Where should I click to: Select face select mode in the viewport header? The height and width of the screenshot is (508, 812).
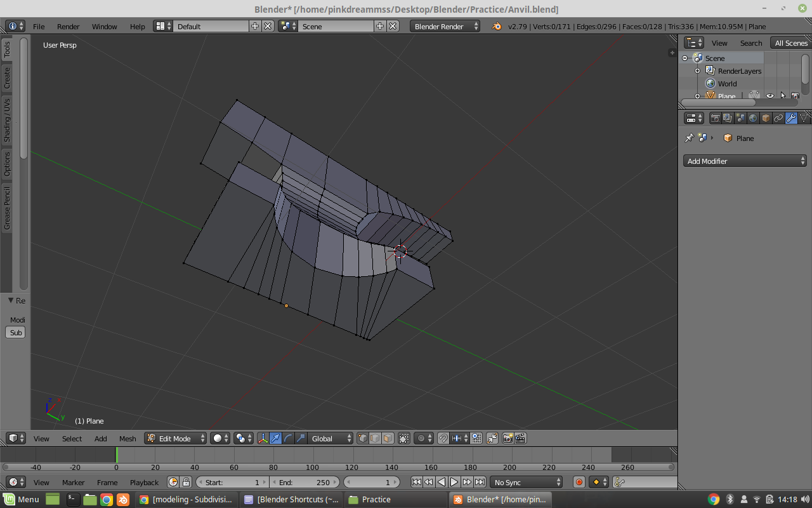point(388,438)
